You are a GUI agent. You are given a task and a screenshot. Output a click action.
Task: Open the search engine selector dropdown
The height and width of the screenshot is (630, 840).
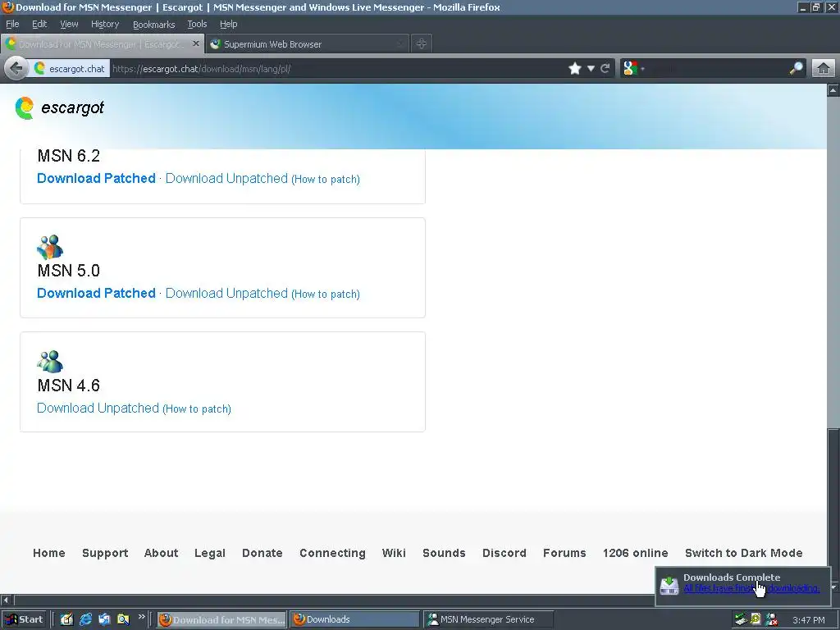(x=642, y=69)
